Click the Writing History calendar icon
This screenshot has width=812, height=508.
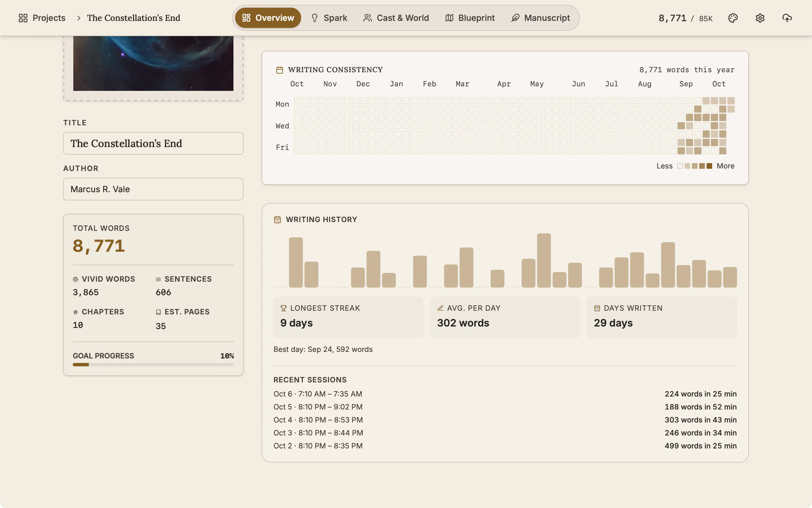tap(277, 219)
